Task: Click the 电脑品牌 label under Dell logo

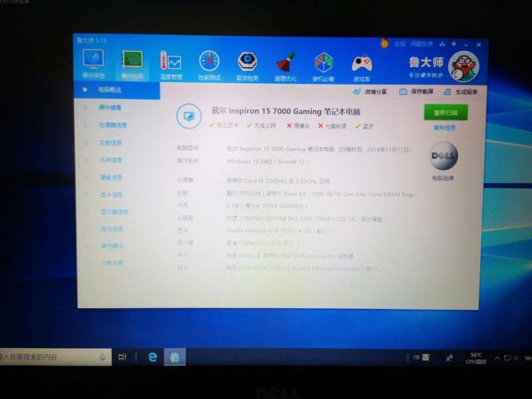Action: coord(443,178)
